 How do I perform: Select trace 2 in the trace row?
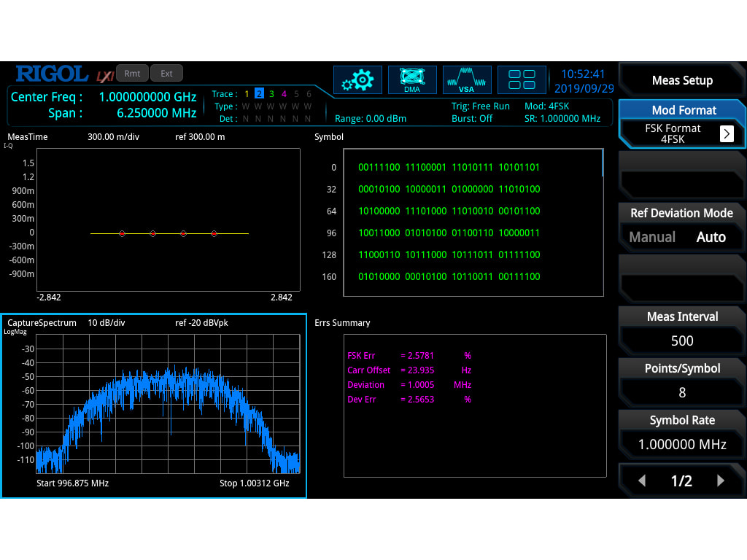pyautogui.click(x=259, y=94)
